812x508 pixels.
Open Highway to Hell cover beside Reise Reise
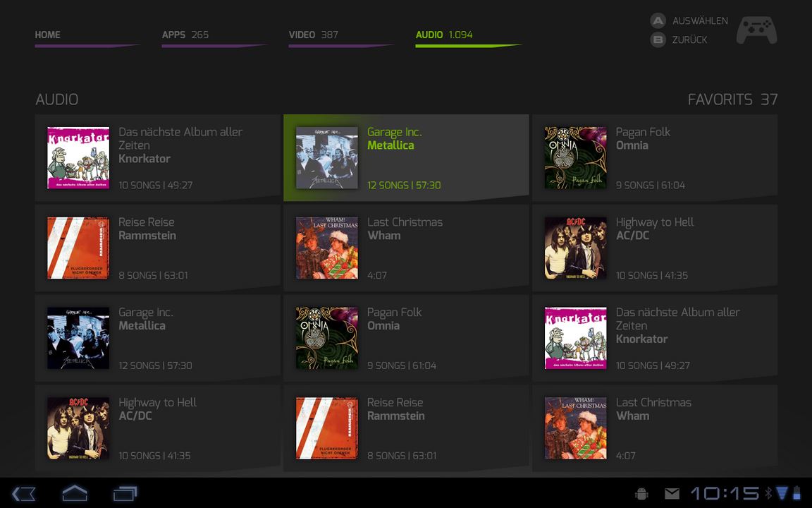click(x=78, y=428)
